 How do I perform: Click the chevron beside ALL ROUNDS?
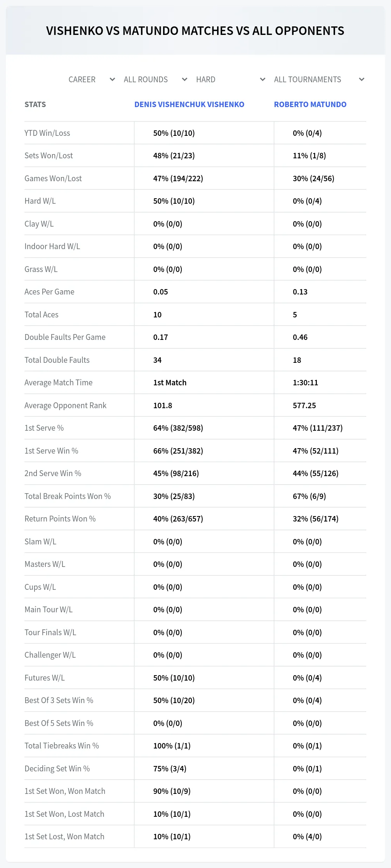(184, 80)
